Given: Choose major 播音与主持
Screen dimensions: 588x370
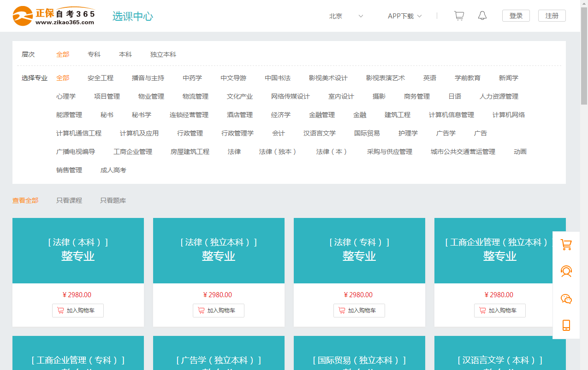Looking at the screenshot, I should click(x=148, y=78).
